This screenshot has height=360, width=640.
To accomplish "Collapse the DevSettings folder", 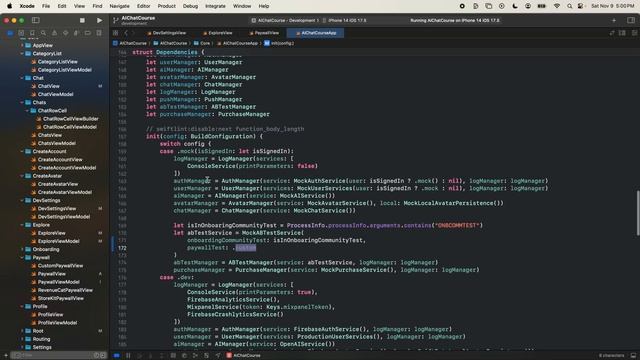I will point(22,200).
